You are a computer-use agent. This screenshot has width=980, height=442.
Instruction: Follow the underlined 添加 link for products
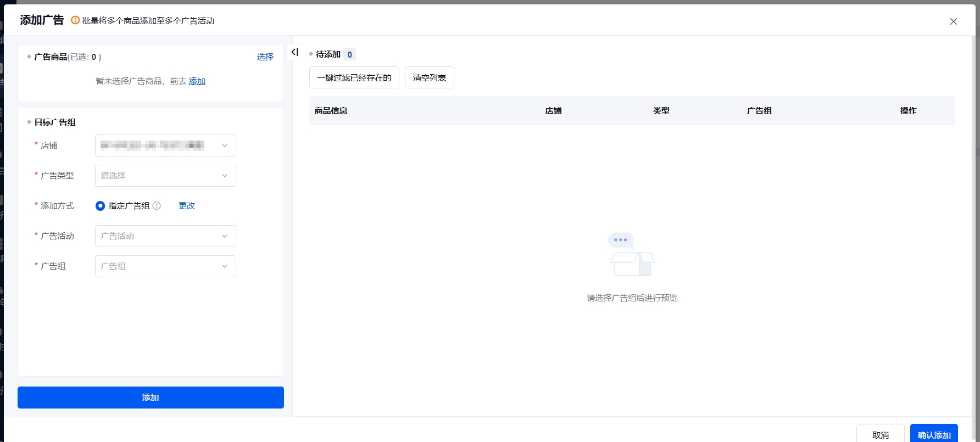pyautogui.click(x=197, y=81)
